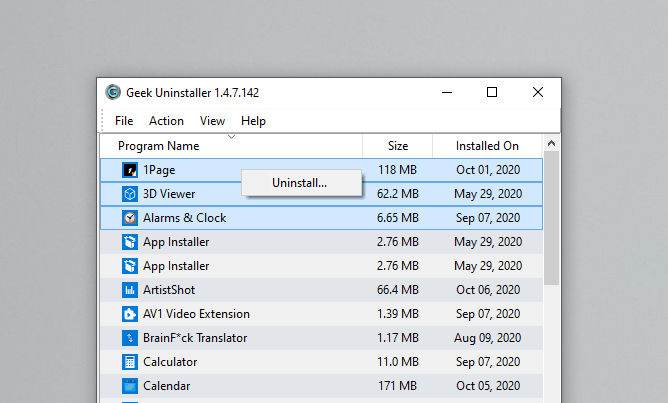Screen dimensions: 668x403
Task: Click icon of first App Installer row
Action: pyautogui.click(x=130, y=242)
